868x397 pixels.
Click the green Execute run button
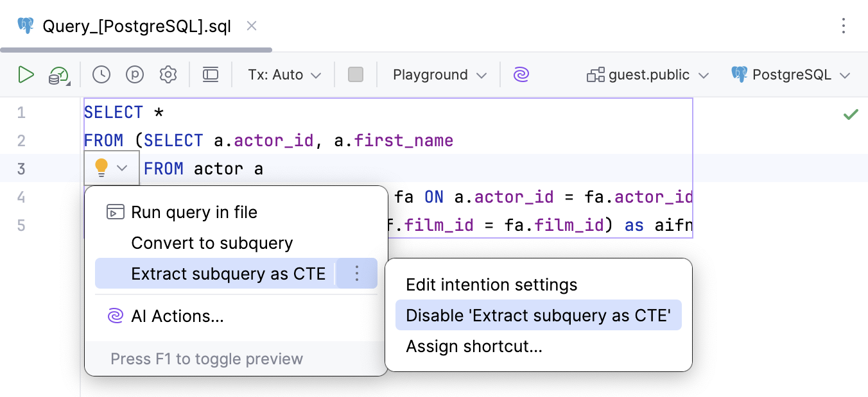[26, 75]
